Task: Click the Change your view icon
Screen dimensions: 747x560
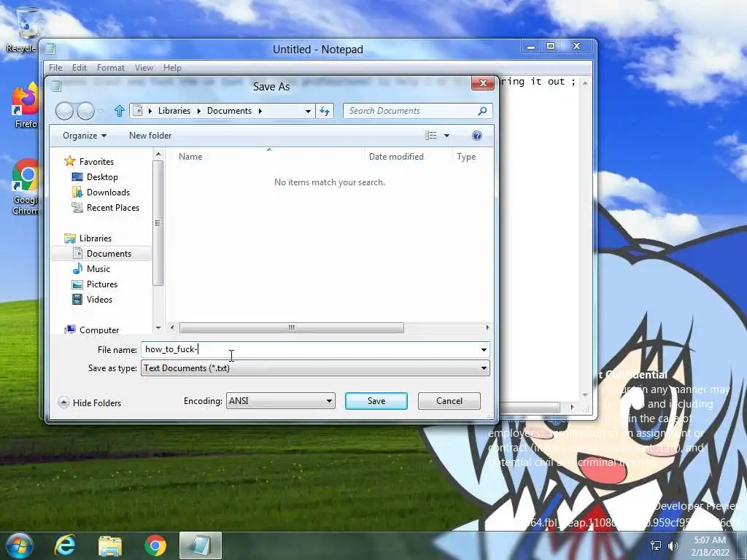Action: click(431, 136)
